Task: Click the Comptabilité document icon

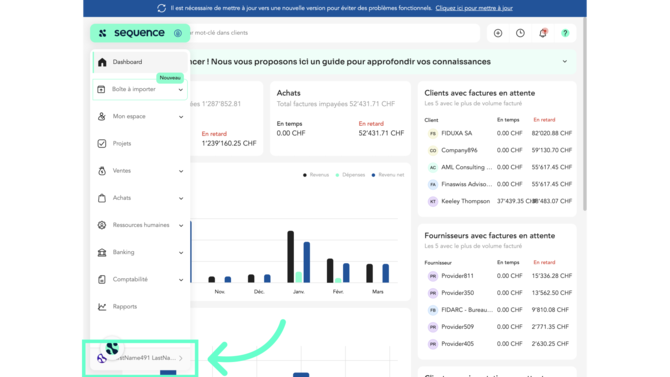Action: pos(102,279)
